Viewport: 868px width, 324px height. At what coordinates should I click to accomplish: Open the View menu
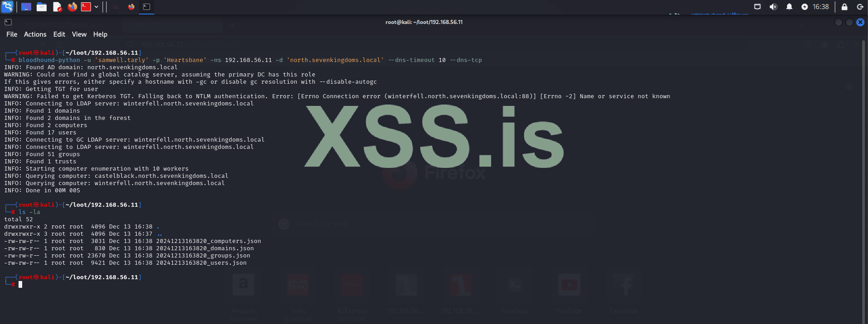click(79, 34)
